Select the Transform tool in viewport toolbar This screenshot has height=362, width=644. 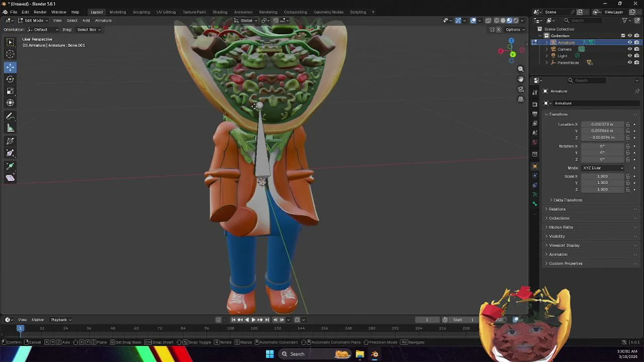[x=10, y=103]
